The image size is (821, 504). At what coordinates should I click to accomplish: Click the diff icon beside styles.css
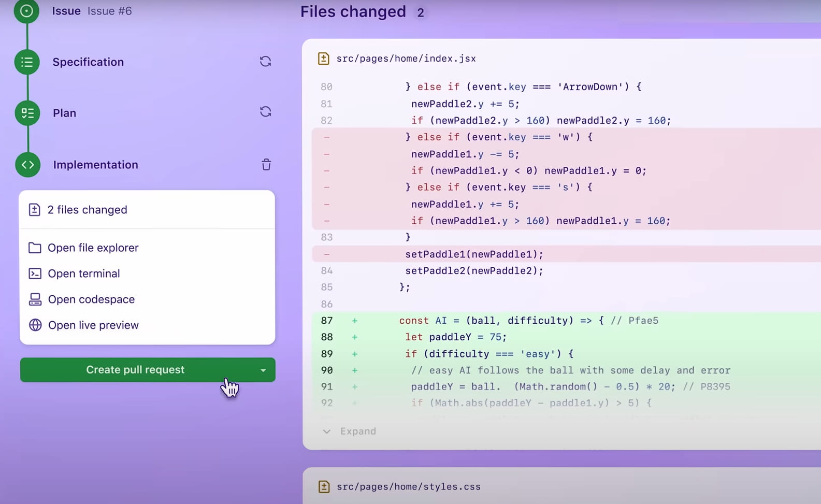(324, 486)
